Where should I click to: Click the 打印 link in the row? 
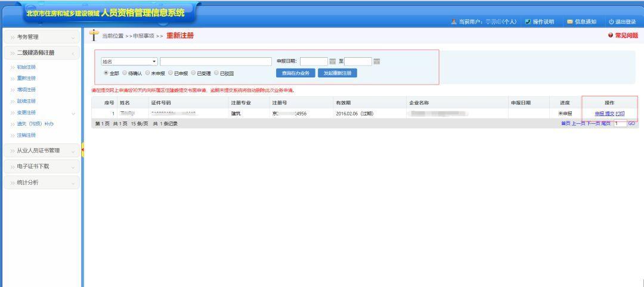[620, 114]
